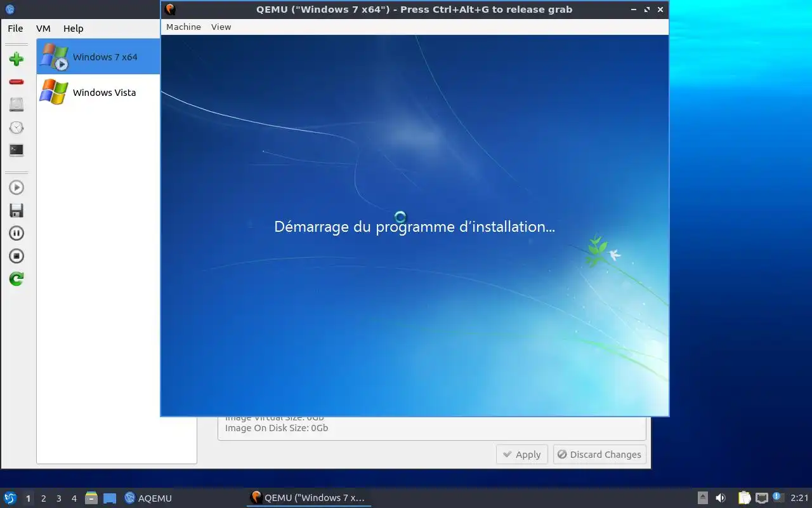
Task: Click the QEMU icon in window title bar
Action: (x=169, y=10)
